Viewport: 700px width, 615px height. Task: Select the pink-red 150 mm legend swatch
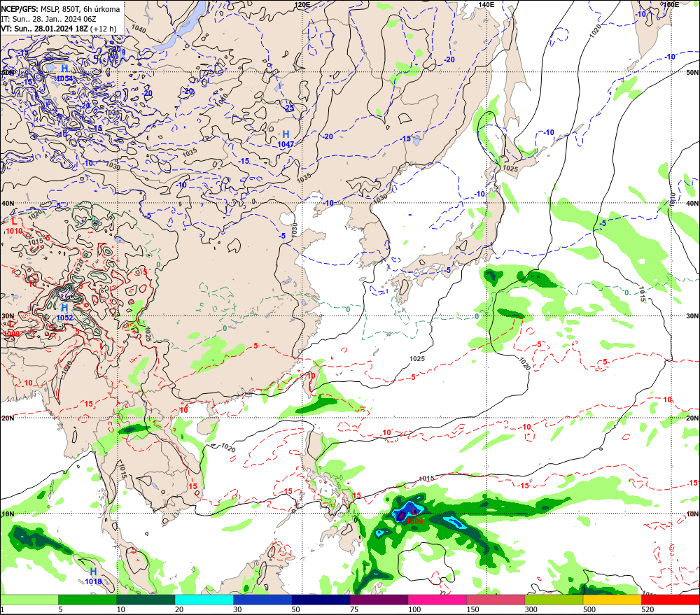point(496,600)
